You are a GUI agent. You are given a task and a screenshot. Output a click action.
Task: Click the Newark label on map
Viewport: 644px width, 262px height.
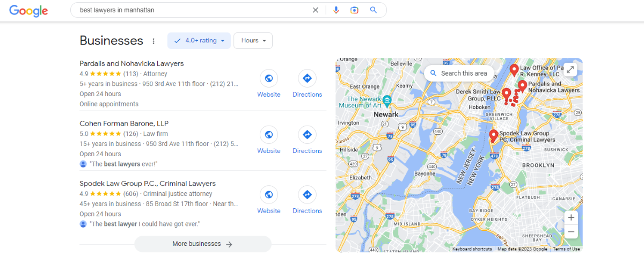[386, 114]
